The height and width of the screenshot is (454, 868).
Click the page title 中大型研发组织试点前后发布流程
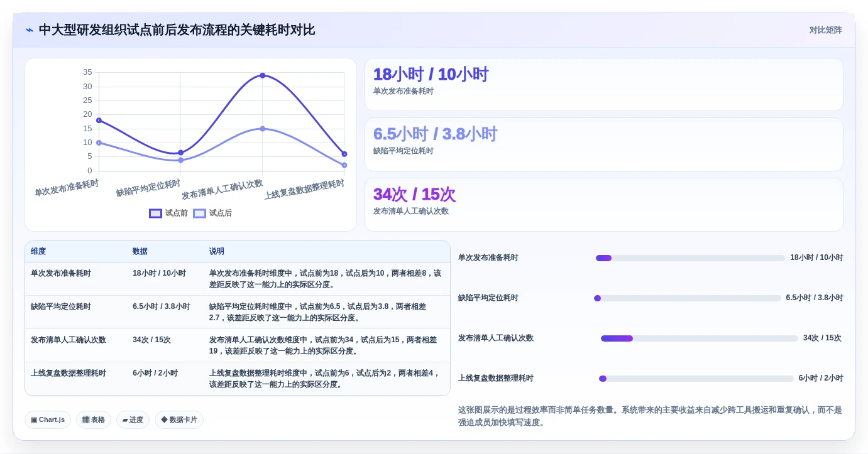pyautogui.click(x=177, y=30)
